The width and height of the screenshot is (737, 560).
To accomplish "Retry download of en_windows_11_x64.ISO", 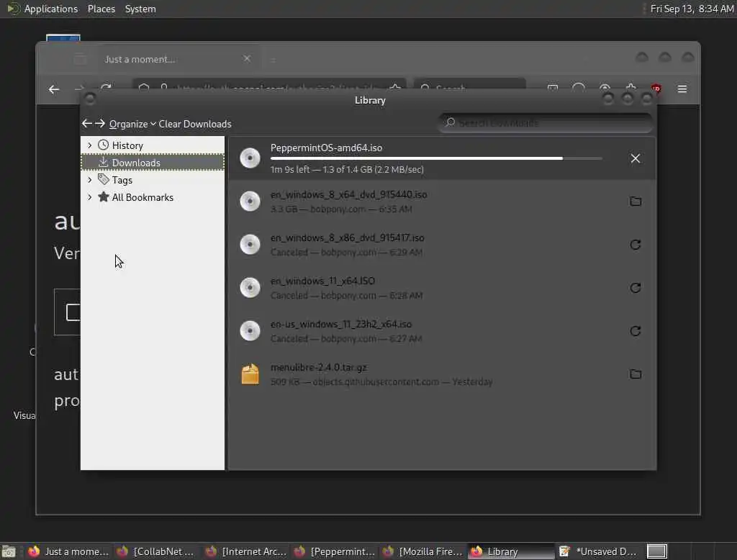I will point(636,288).
